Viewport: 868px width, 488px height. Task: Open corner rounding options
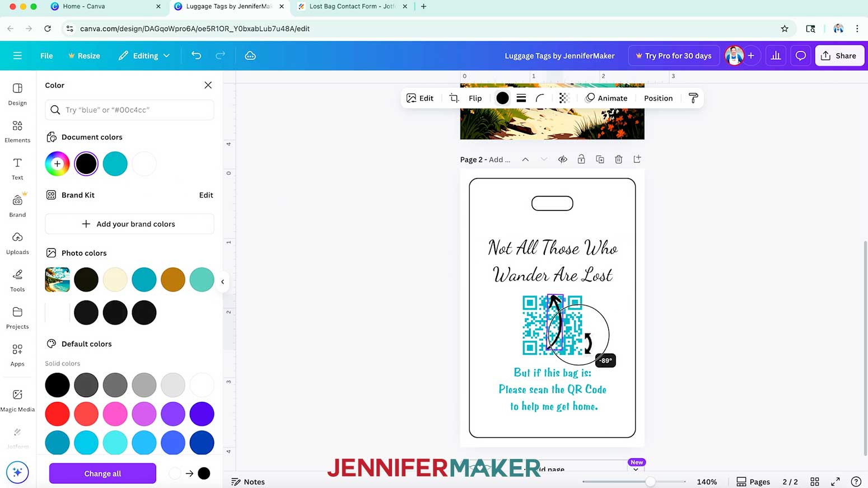pyautogui.click(x=540, y=98)
